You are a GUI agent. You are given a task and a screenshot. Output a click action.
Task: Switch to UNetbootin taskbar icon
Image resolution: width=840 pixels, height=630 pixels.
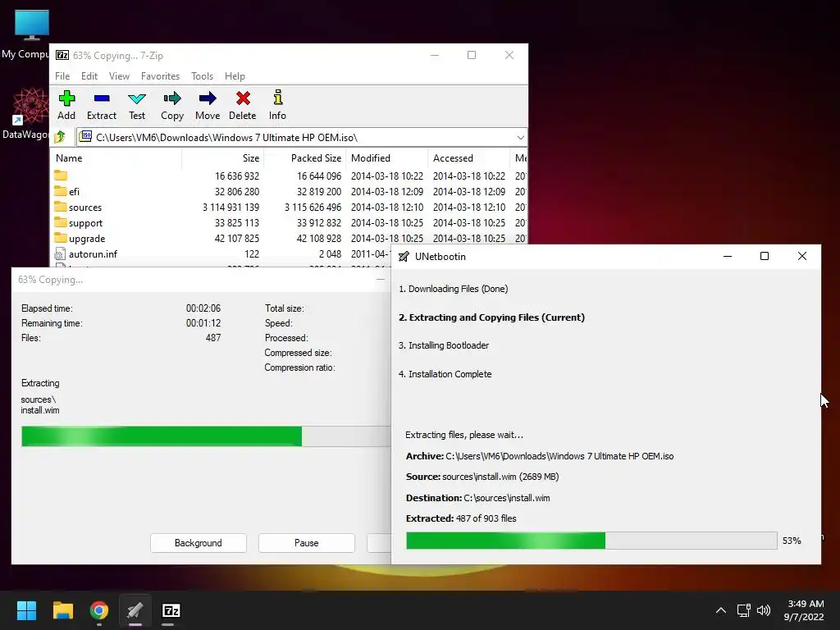coord(135,610)
